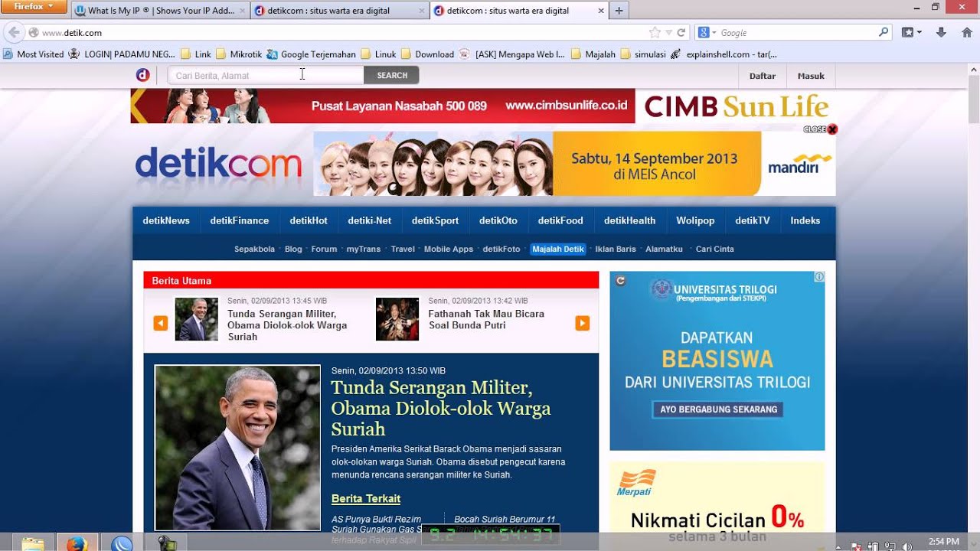Image resolution: width=980 pixels, height=551 pixels.
Task: Open Firefox from the Windows taskbar
Action: tap(77, 543)
